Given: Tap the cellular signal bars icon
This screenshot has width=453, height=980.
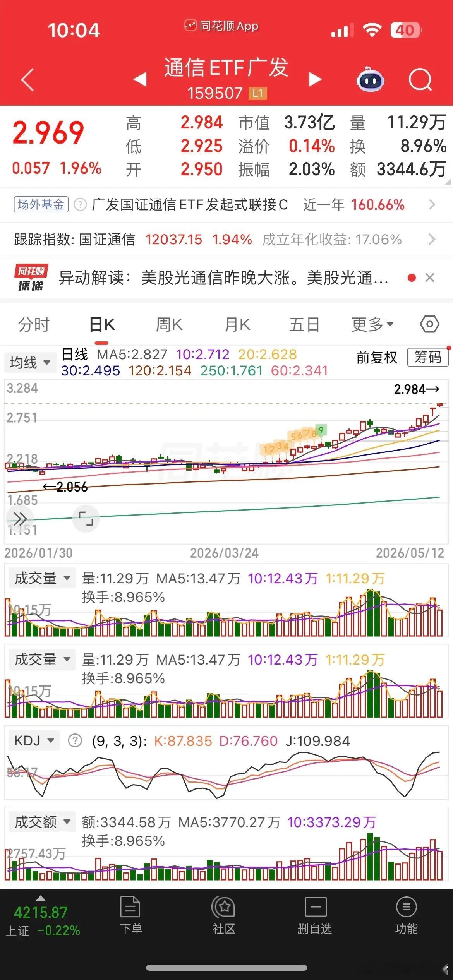Looking at the screenshot, I should point(342,31).
